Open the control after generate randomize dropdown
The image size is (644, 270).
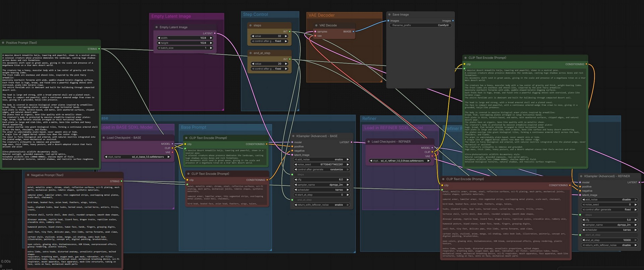322,170
